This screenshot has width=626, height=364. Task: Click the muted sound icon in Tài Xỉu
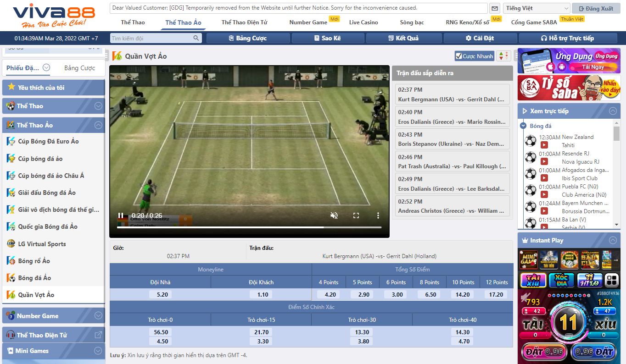click(x=525, y=297)
